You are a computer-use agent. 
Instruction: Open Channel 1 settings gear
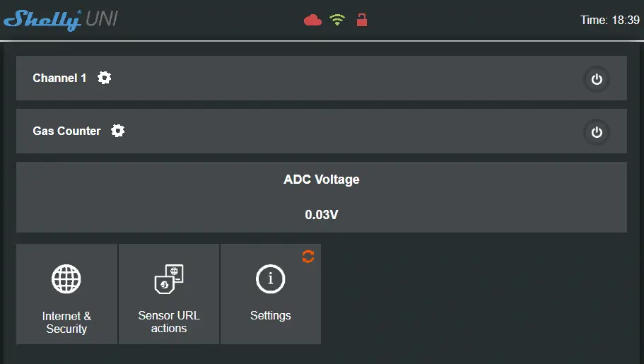[x=105, y=78]
